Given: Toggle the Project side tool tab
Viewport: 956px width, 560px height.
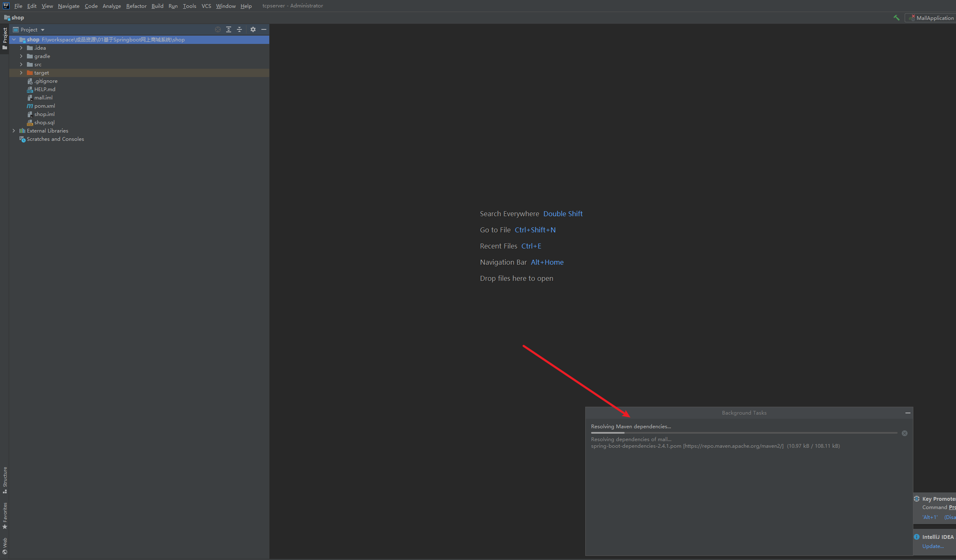Looking at the screenshot, I should tap(5, 38).
